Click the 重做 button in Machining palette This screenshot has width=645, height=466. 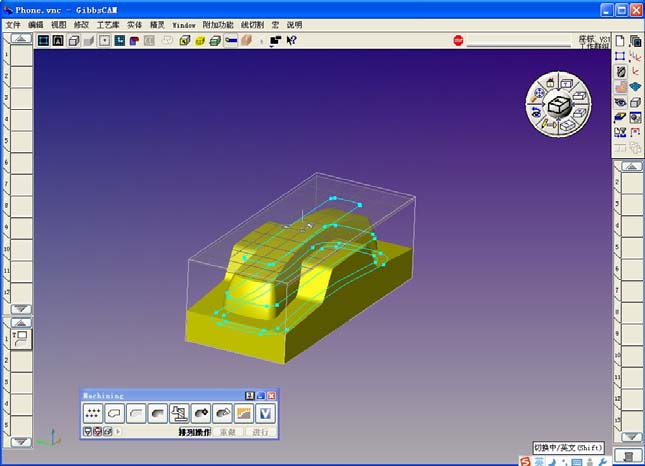click(x=227, y=432)
